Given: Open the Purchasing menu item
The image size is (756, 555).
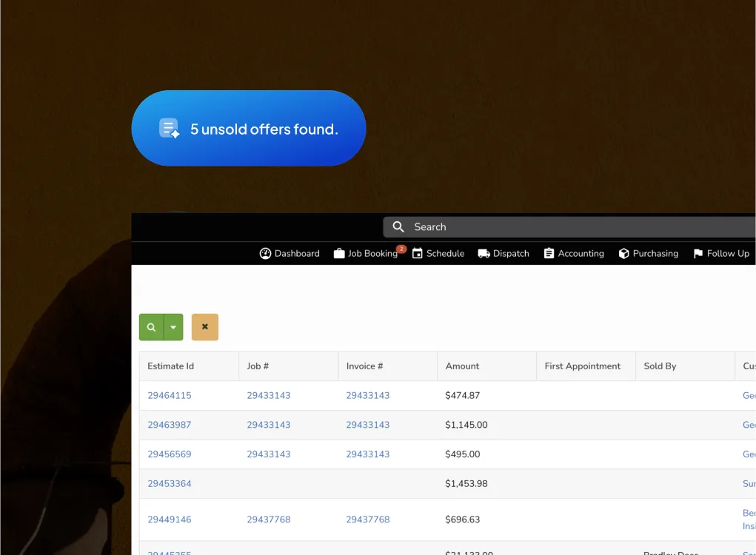Looking at the screenshot, I should click(x=649, y=253).
